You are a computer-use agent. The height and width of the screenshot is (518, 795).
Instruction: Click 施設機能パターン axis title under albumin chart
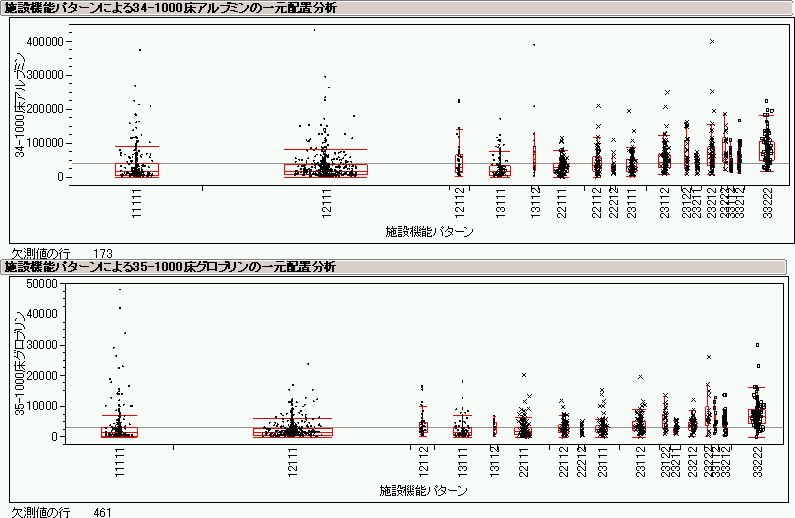click(429, 231)
